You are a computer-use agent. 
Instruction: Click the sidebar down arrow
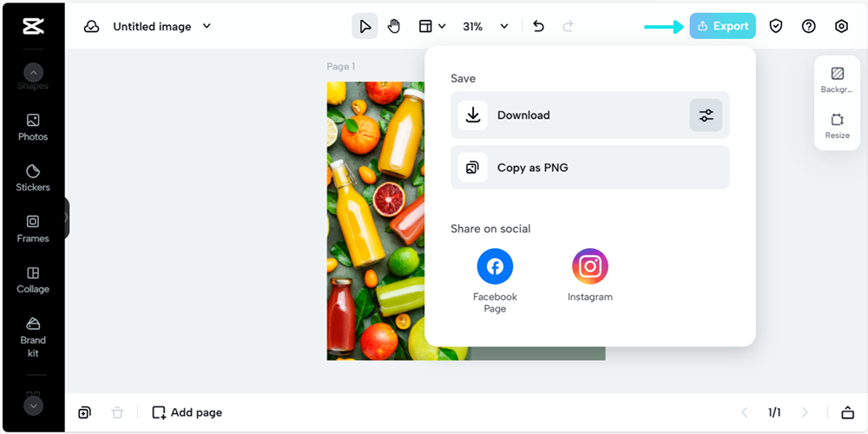coord(33,405)
